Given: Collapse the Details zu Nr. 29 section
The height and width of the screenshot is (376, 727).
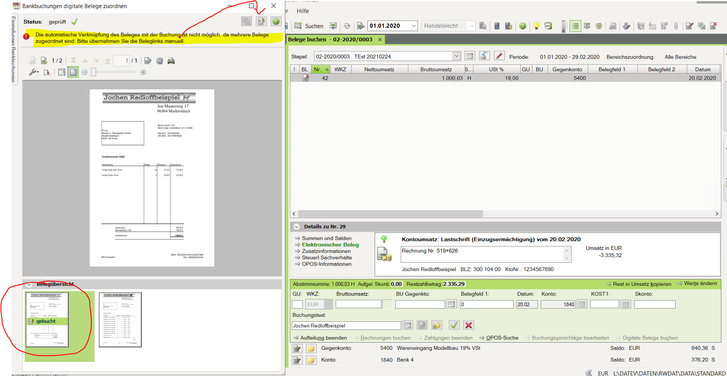Looking at the screenshot, I should [x=296, y=227].
